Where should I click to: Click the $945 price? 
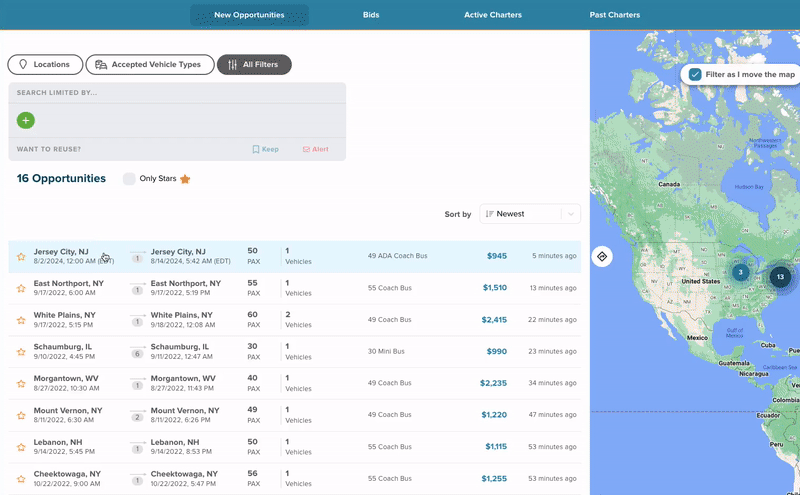[496, 256]
